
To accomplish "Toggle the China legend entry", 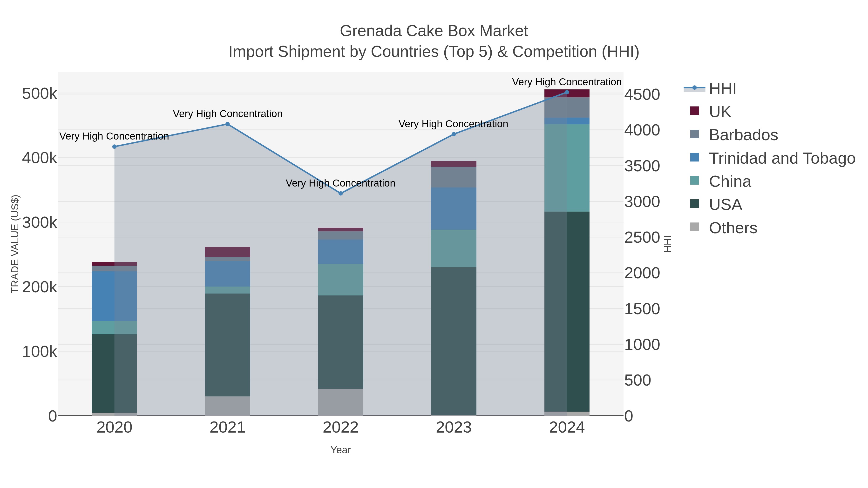I will coord(720,181).
